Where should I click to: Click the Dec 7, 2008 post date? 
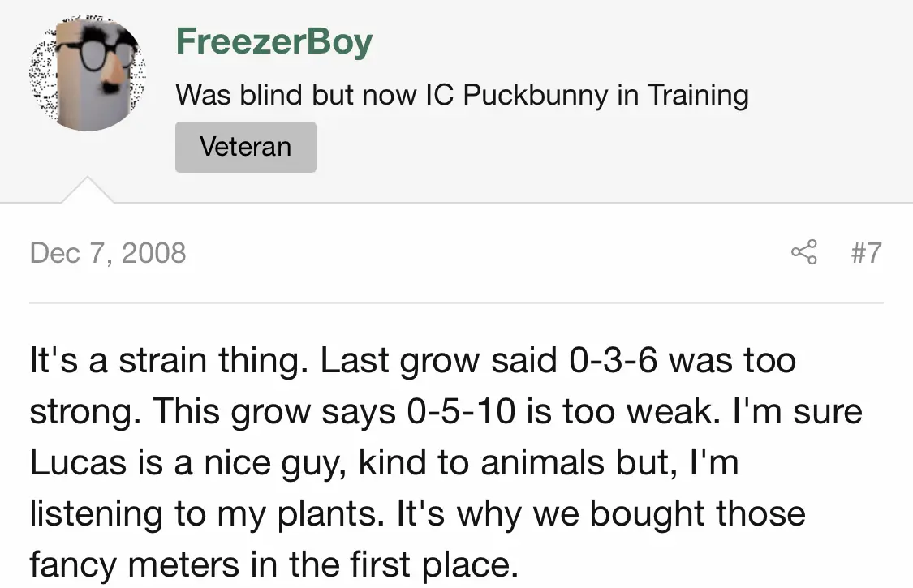coord(108,253)
